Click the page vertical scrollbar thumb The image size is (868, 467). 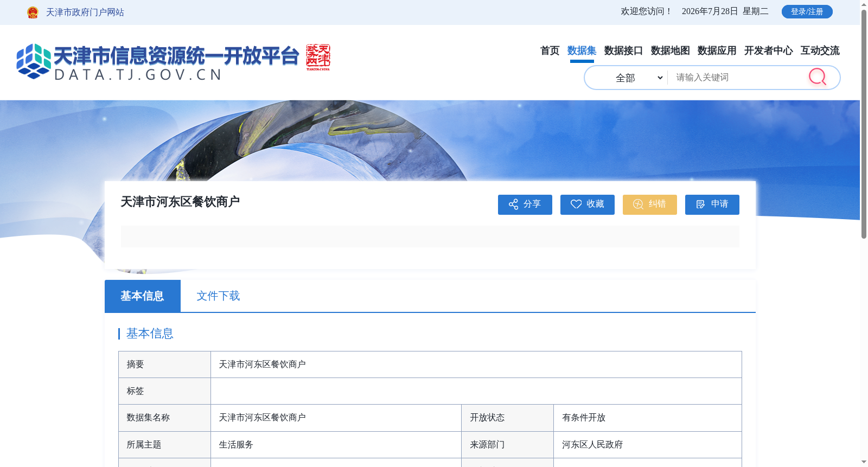864,124
